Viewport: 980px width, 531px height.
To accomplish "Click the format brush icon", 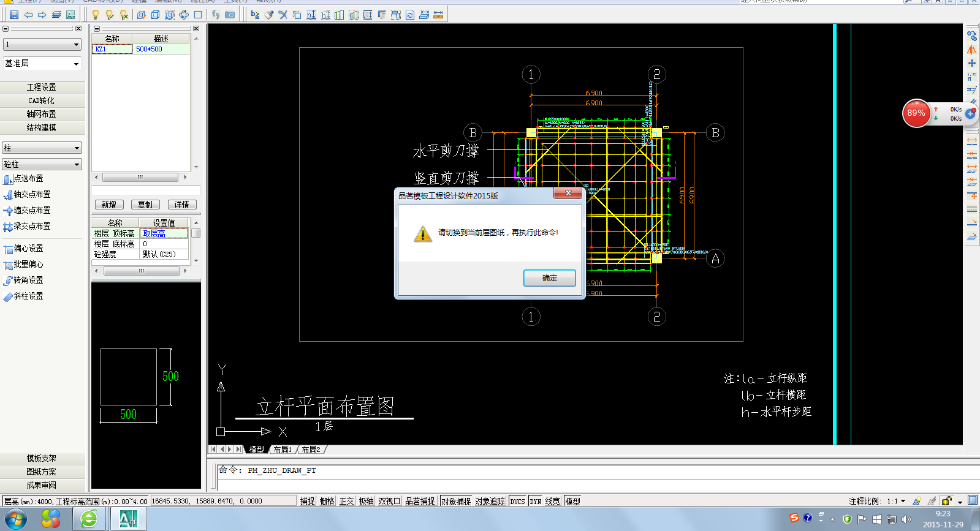I will [269, 15].
